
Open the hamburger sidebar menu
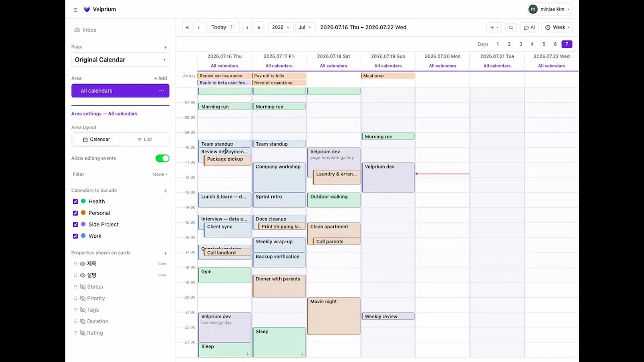point(75,10)
